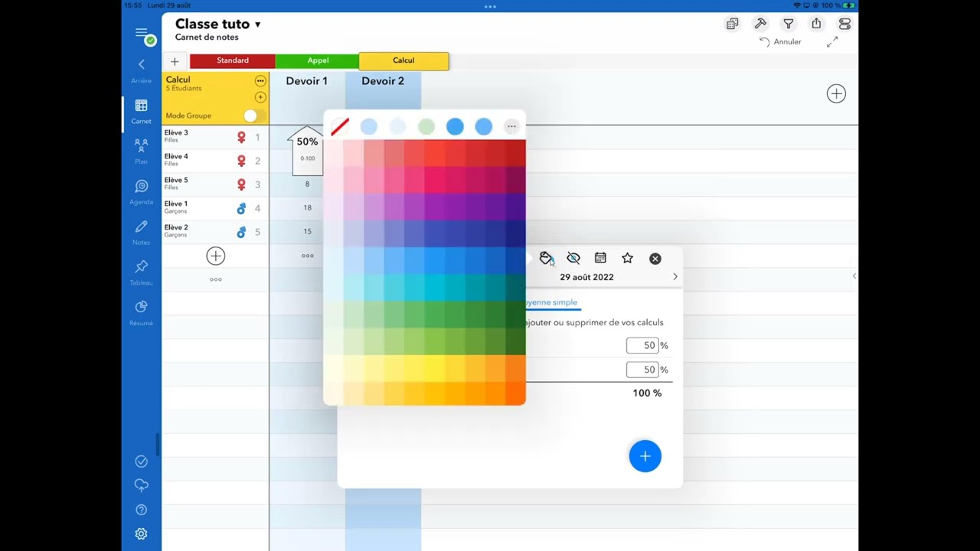Open more colors ellipsis in palette

[x=511, y=126]
